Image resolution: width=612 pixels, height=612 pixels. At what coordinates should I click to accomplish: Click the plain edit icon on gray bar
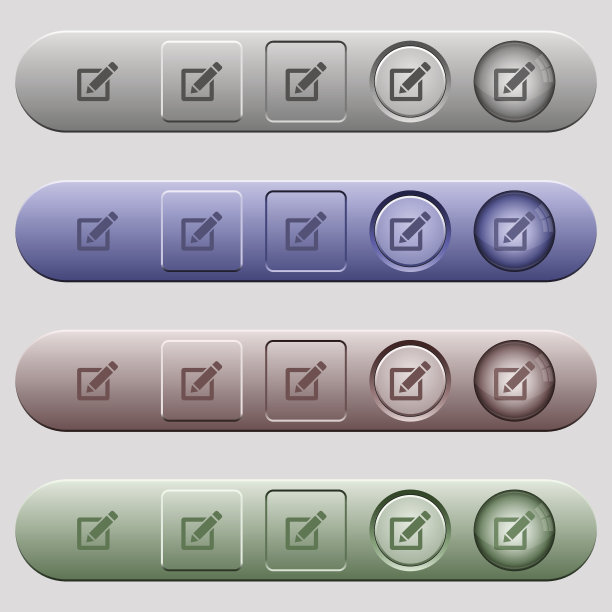tap(97, 81)
